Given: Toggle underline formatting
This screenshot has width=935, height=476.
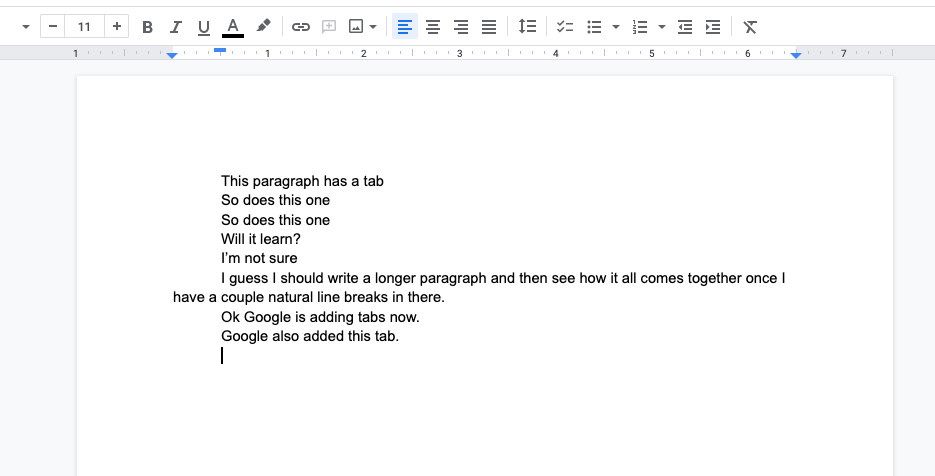Looking at the screenshot, I should coord(204,27).
